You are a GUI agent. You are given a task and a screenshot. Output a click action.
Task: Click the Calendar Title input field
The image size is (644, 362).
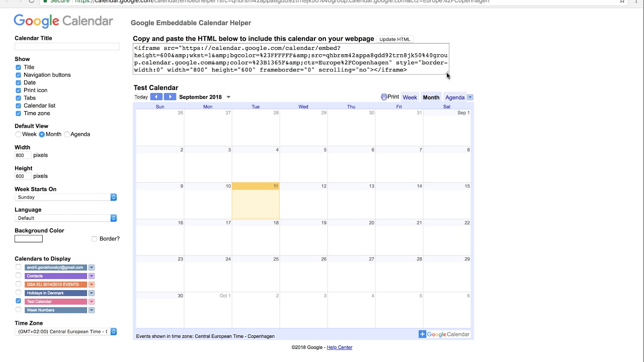[67, 46]
